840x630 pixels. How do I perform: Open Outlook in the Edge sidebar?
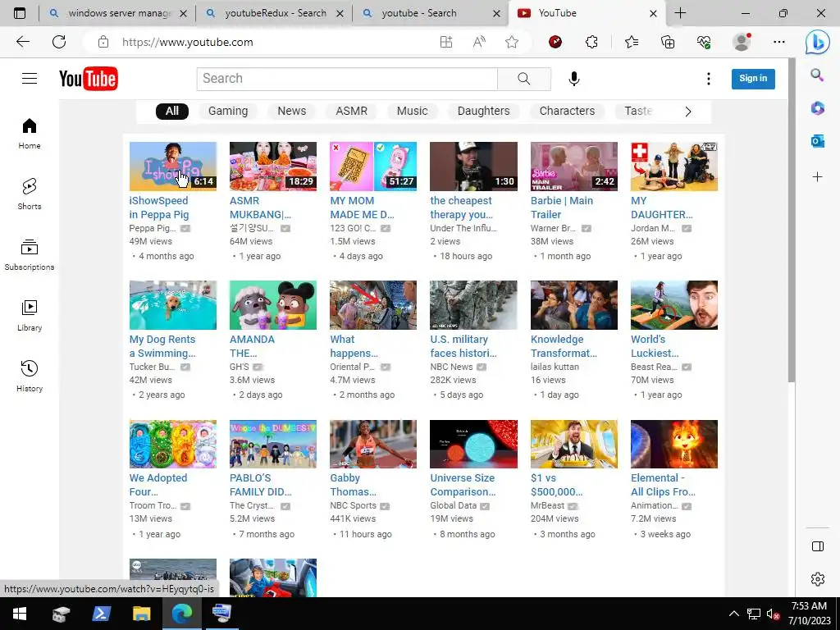[818, 141]
